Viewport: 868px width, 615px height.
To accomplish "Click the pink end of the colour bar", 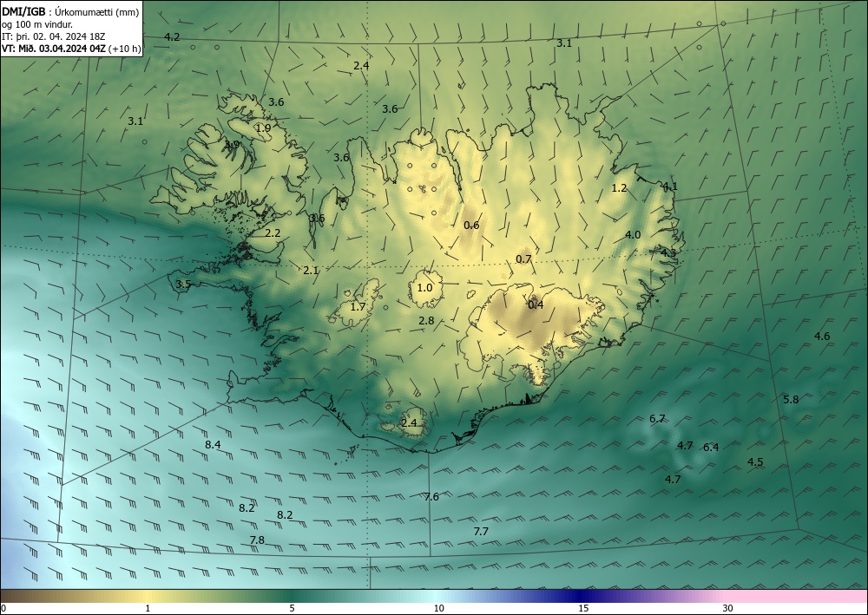I will [797, 596].
